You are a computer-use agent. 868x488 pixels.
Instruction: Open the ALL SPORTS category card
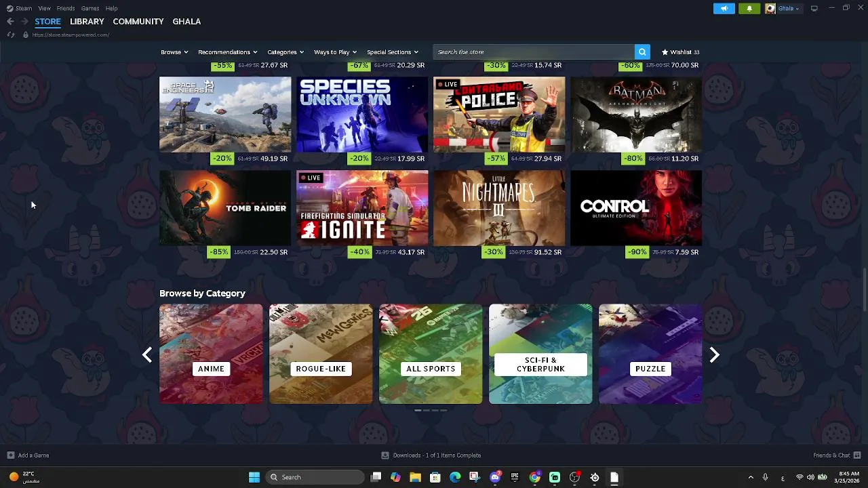[431, 354]
